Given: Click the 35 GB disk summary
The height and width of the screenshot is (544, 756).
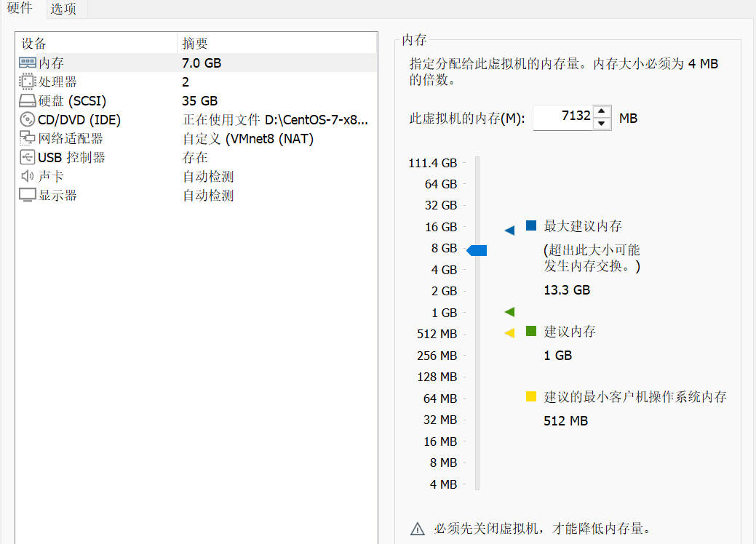Looking at the screenshot, I should (199, 100).
